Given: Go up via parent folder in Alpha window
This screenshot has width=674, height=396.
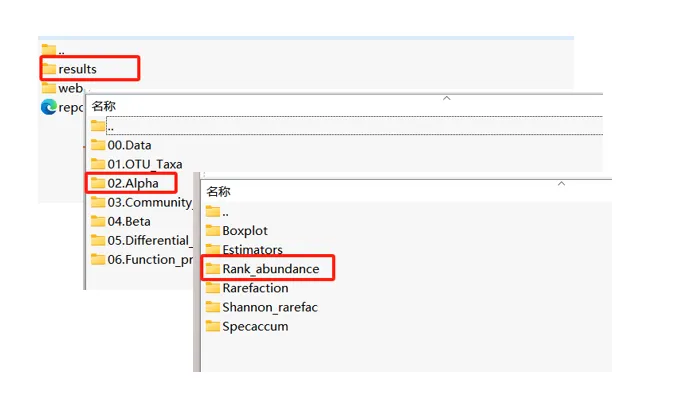Looking at the screenshot, I should pyautogui.click(x=217, y=212).
